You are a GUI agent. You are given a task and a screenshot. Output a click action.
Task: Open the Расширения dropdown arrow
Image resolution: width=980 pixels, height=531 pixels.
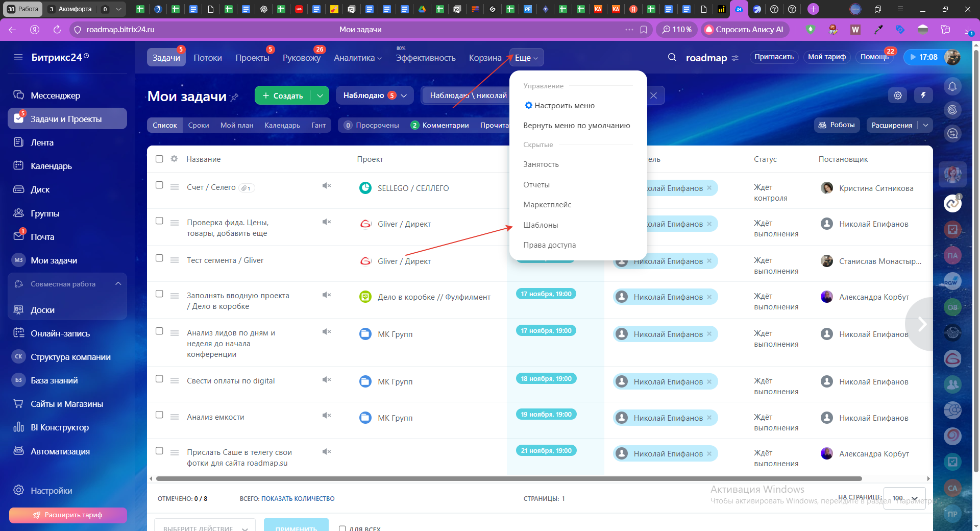(x=925, y=125)
